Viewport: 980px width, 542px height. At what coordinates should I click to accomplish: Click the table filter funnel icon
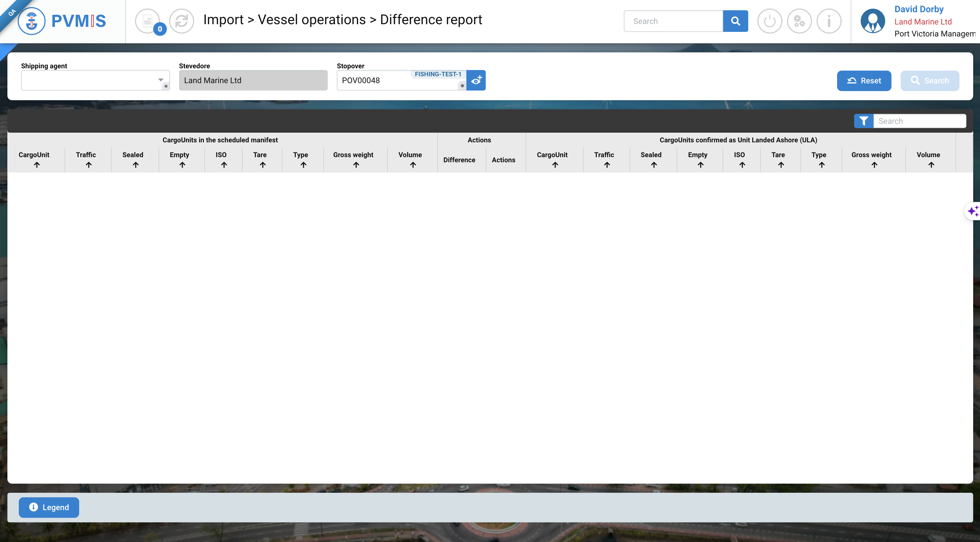(864, 121)
